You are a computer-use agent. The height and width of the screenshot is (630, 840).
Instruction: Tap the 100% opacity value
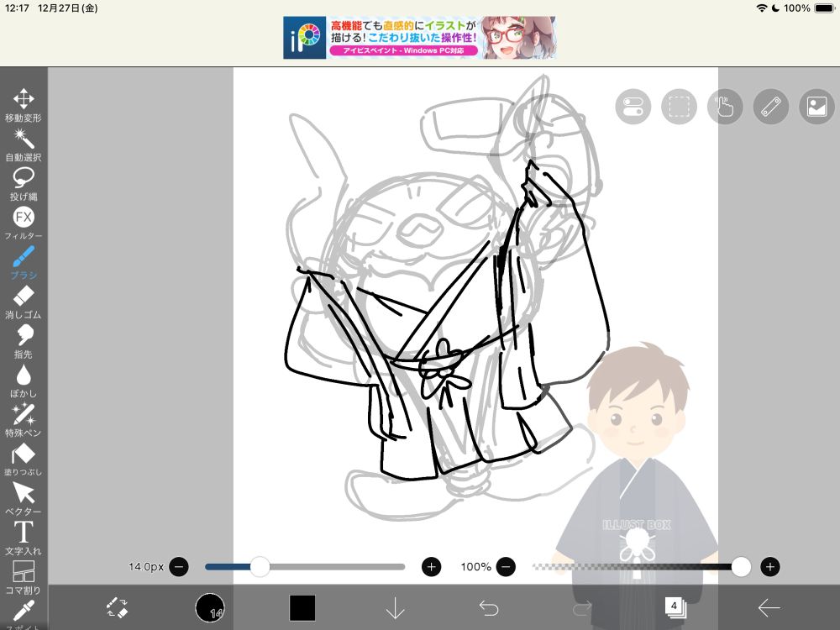click(475, 567)
